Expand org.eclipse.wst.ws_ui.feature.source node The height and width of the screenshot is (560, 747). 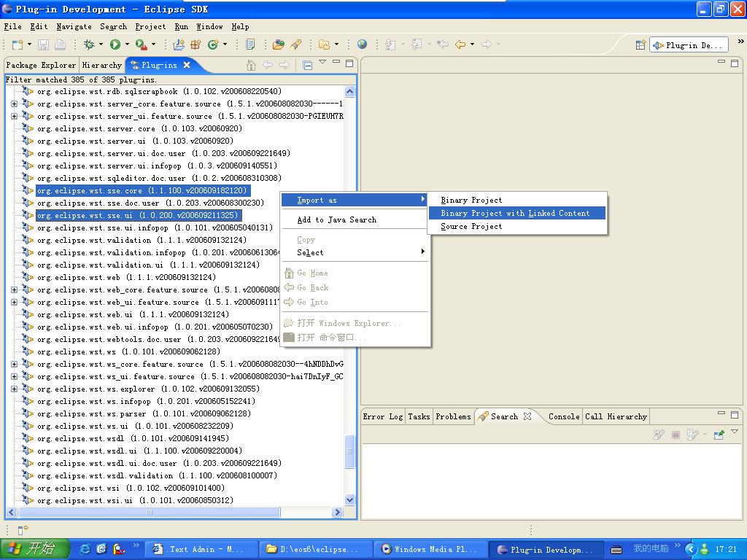tap(15, 376)
